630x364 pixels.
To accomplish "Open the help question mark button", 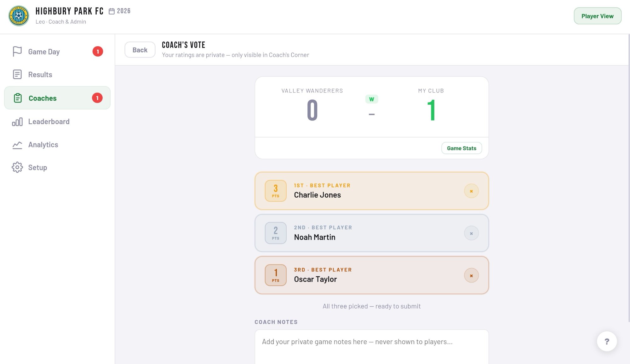I will coord(606,341).
